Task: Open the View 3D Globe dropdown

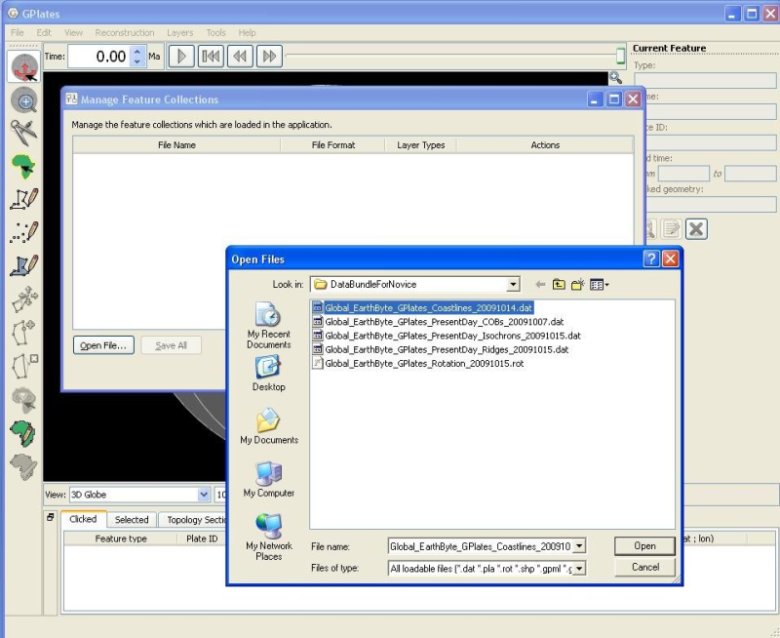Action: coord(203,494)
